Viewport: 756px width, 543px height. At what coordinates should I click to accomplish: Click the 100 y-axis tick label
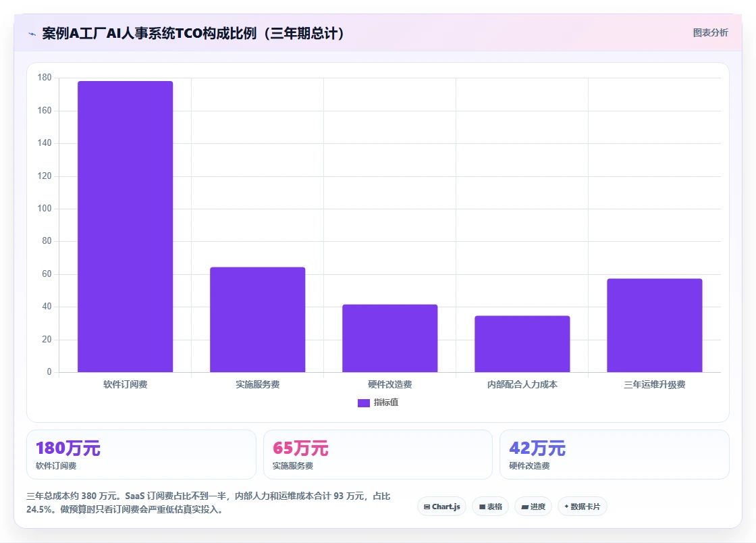click(45, 208)
